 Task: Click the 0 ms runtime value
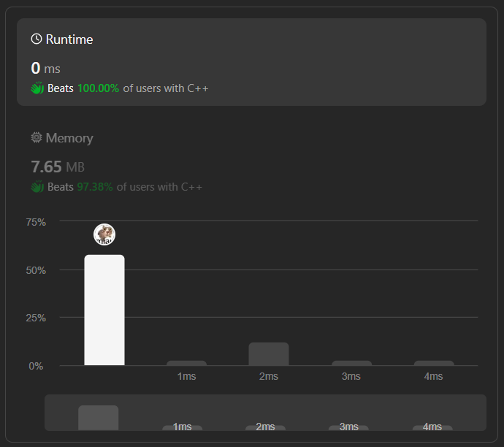tap(45, 68)
